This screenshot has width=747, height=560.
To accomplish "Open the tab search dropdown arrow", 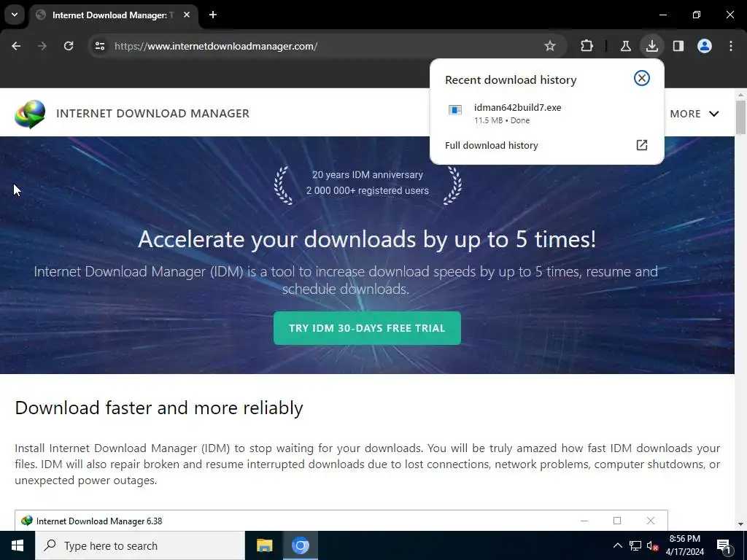I will pyautogui.click(x=15, y=15).
